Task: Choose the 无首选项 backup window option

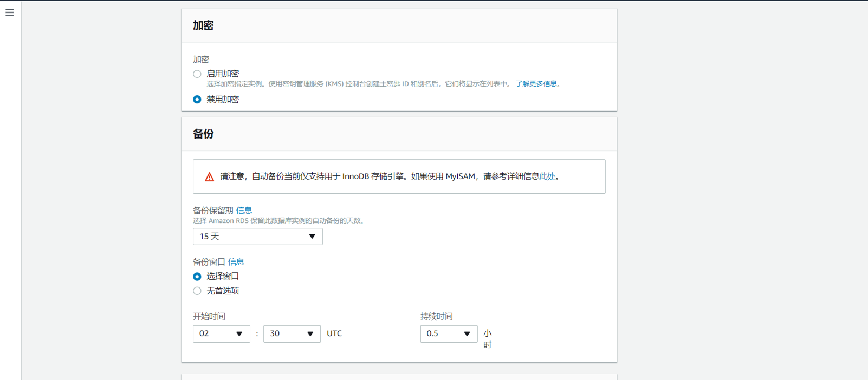Action: (197, 291)
